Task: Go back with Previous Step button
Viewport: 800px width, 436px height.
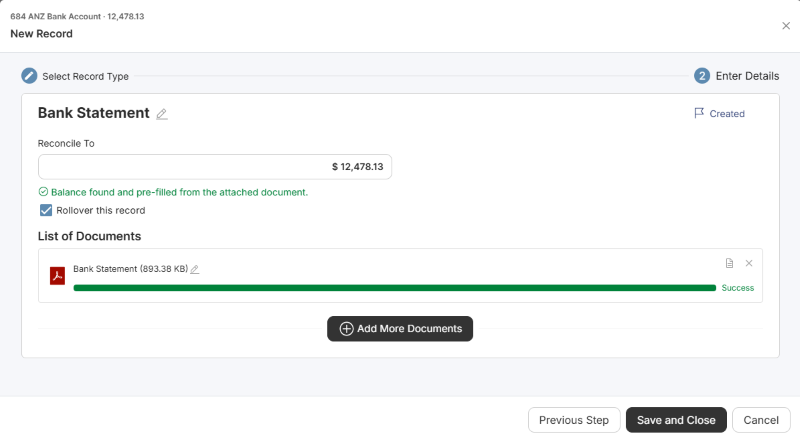Action: pos(574,420)
